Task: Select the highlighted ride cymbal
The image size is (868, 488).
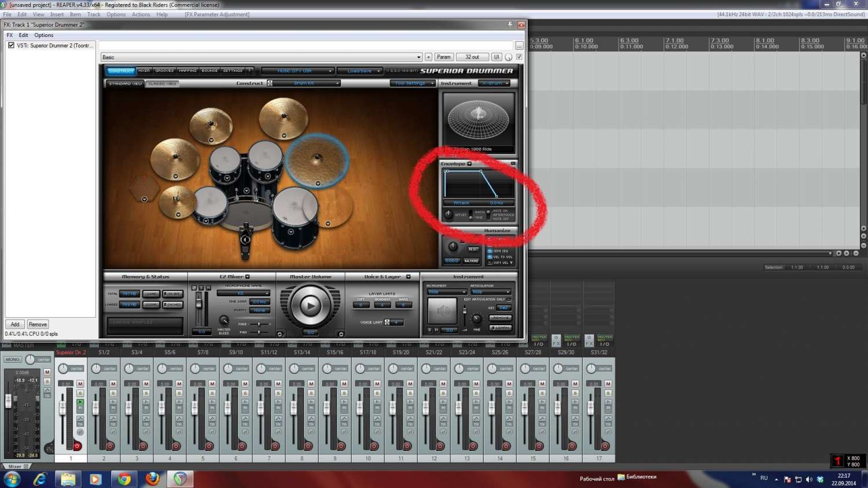Action: click(317, 160)
